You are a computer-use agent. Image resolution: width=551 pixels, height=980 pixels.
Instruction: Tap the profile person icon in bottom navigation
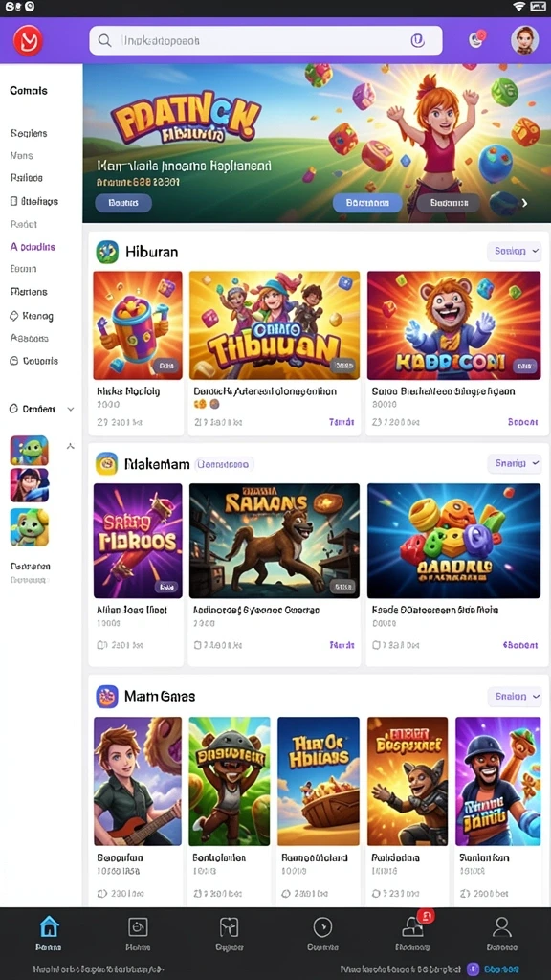click(501, 926)
